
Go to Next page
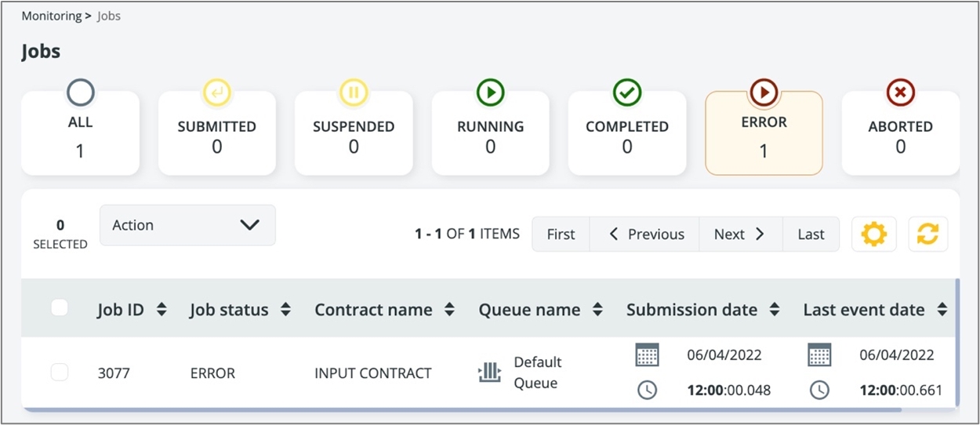click(x=739, y=234)
